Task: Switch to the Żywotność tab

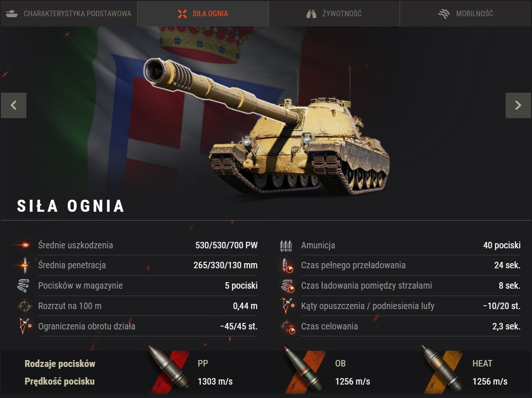Action: tap(334, 13)
